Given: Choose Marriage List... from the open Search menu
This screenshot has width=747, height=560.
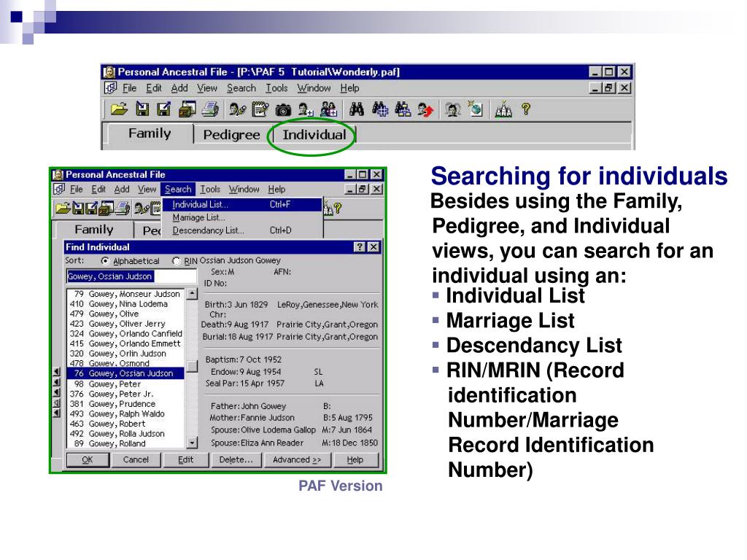Looking at the screenshot, I should coord(242,217).
